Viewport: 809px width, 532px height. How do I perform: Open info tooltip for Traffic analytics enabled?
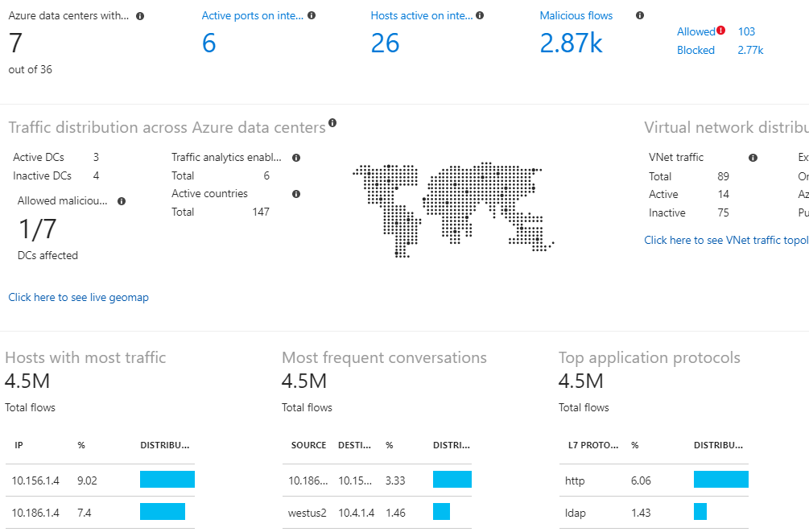tap(295, 157)
